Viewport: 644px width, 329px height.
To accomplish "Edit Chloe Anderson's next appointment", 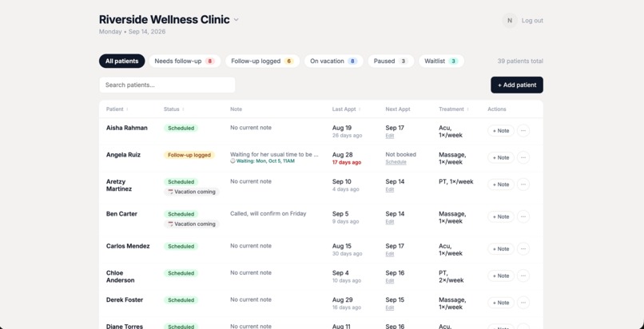I will (x=390, y=281).
